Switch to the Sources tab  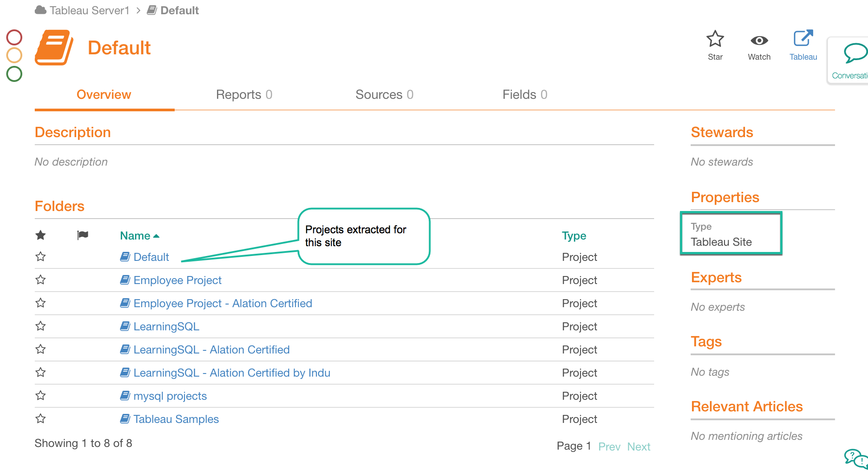point(385,94)
